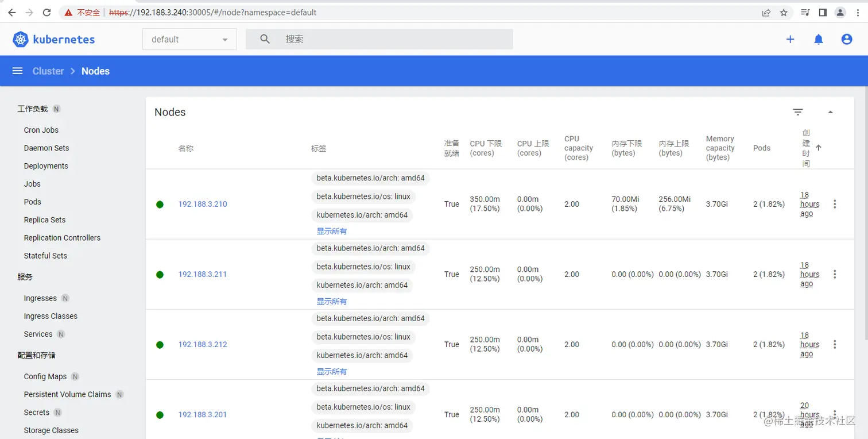The image size is (868, 439).
Task: Reload the page with the refresh icon
Action: click(x=47, y=12)
